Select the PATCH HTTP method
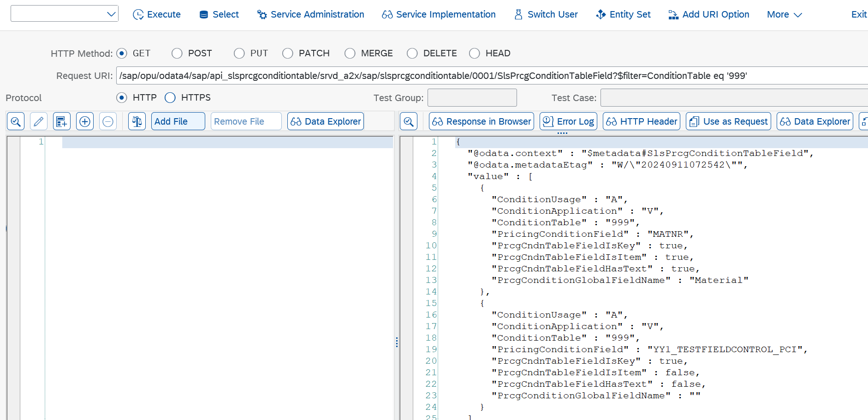This screenshot has width=868, height=420. [288, 54]
